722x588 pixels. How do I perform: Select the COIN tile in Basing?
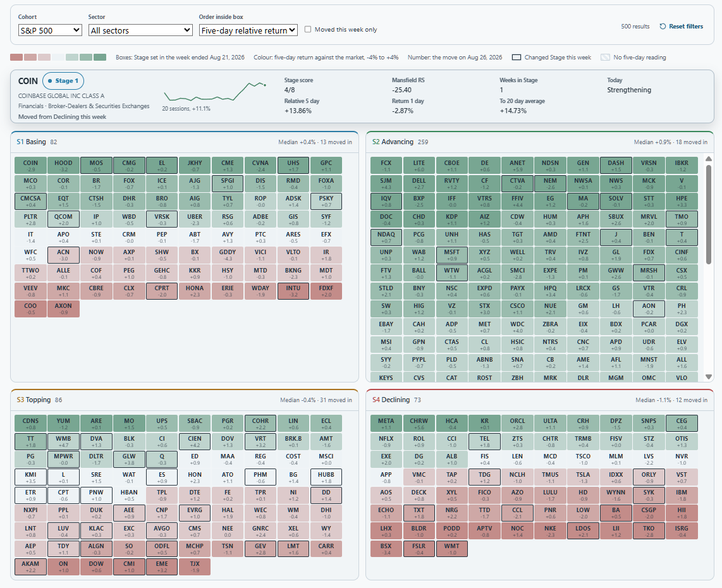[x=30, y=166]
